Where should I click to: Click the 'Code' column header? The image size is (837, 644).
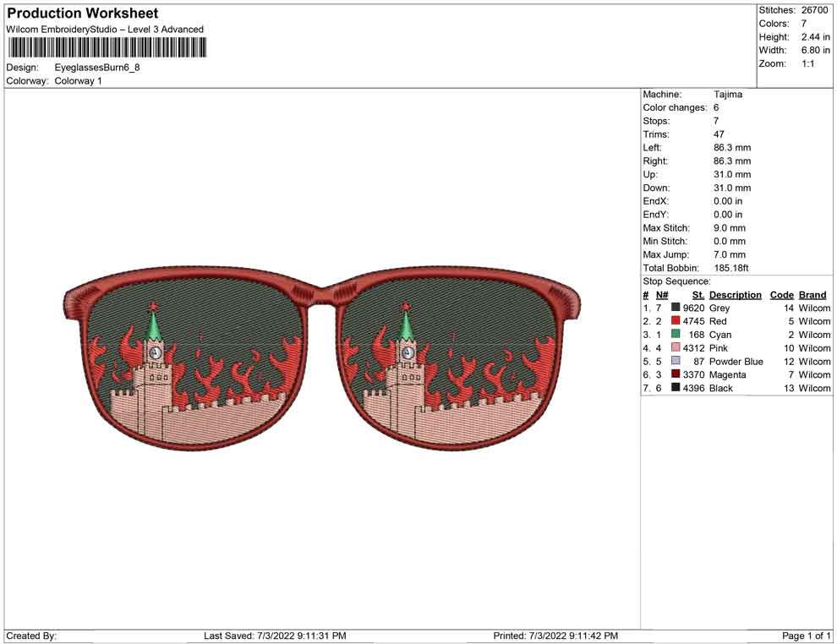(781, 295)
